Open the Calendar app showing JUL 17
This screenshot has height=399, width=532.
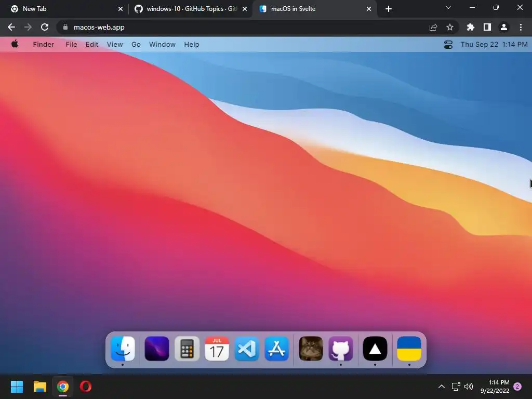click(217, 349)
